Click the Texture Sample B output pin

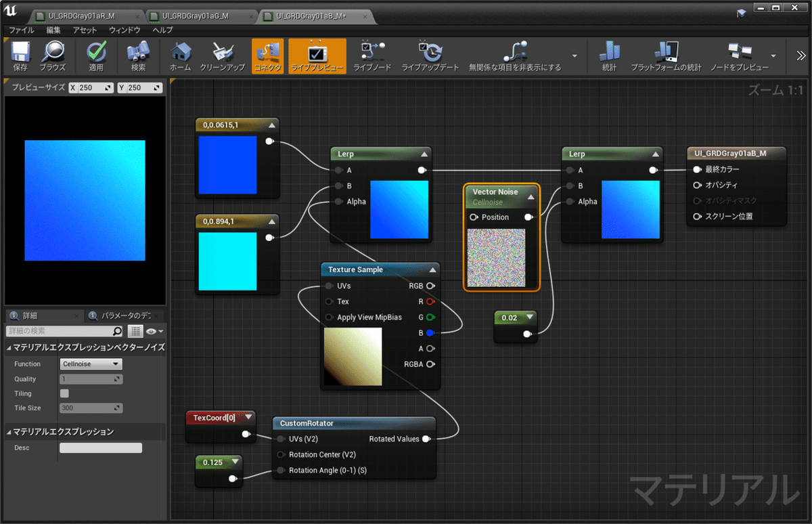(430, 332)
